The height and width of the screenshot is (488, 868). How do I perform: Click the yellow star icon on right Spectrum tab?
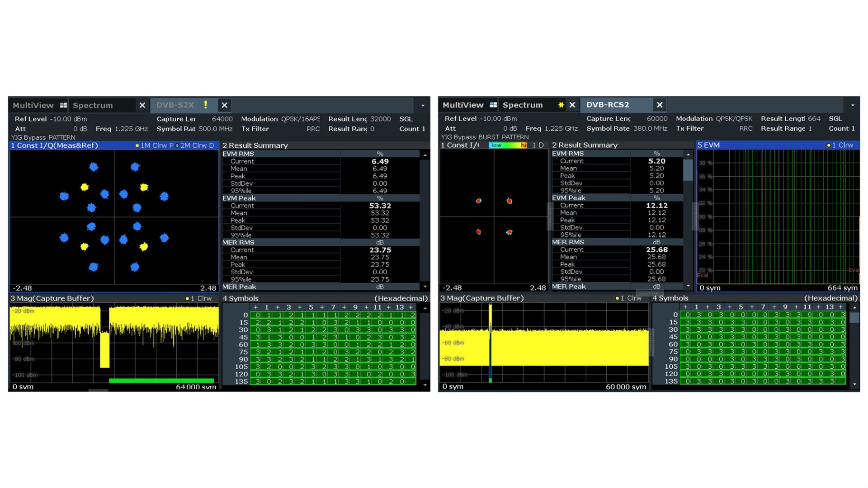pyautogui.click(x=561, y=105)
